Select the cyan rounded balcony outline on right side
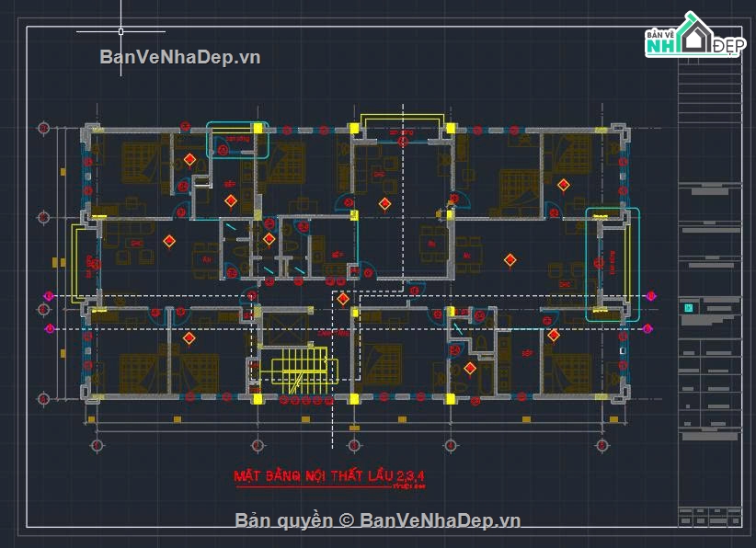The height and width of the screenshot is (548, 756). (x=613, y=265)
